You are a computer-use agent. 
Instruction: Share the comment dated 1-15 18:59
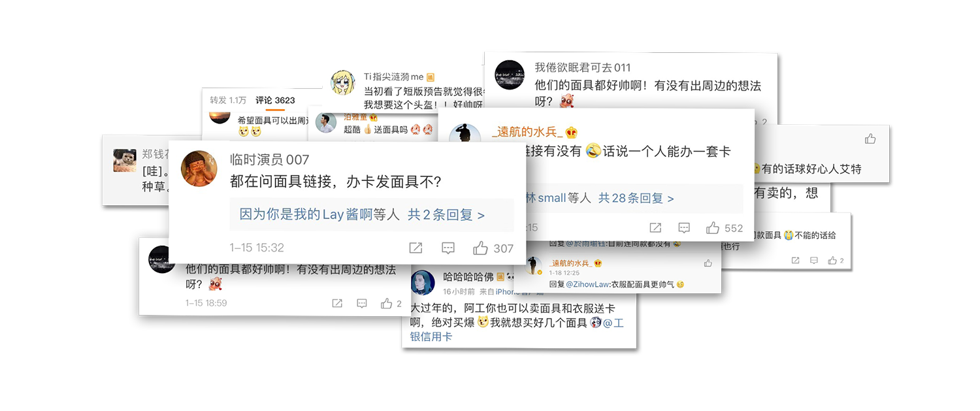[x=337, y=303]
